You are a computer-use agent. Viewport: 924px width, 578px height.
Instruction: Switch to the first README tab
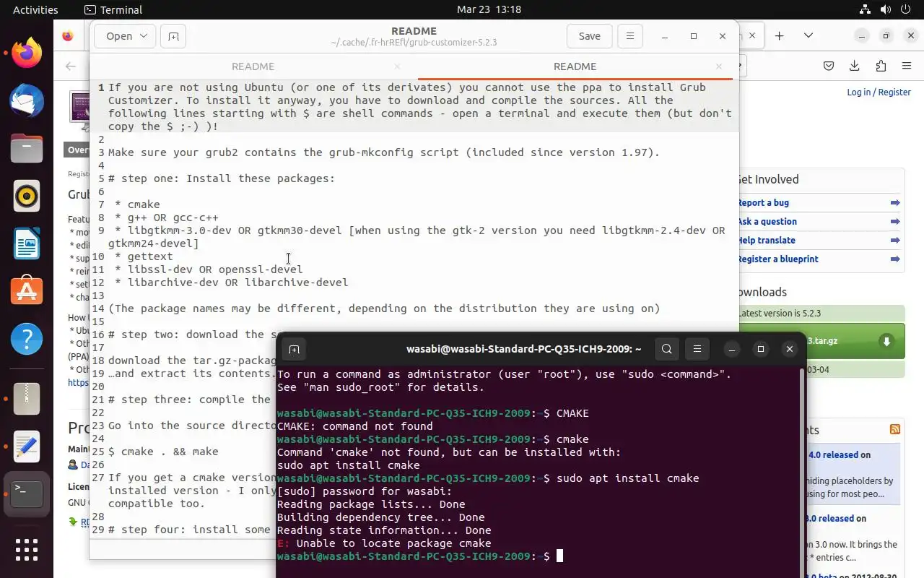pos(253,66)
